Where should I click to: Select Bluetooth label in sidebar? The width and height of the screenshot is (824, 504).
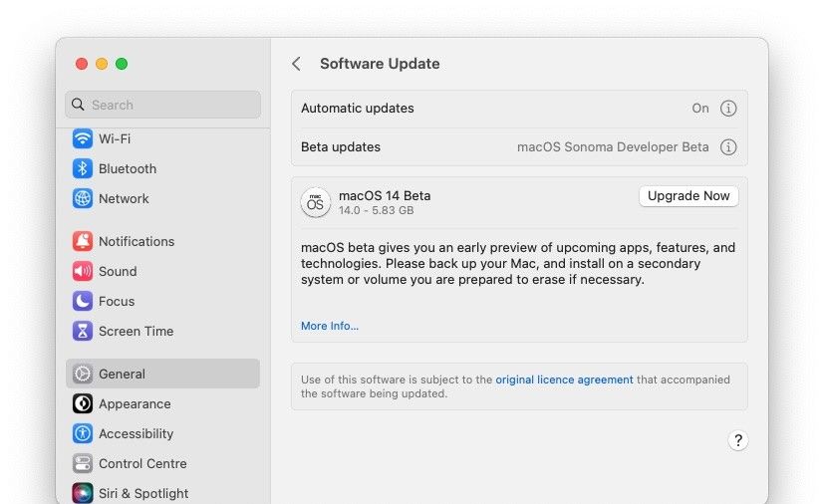tap(128, 168)
